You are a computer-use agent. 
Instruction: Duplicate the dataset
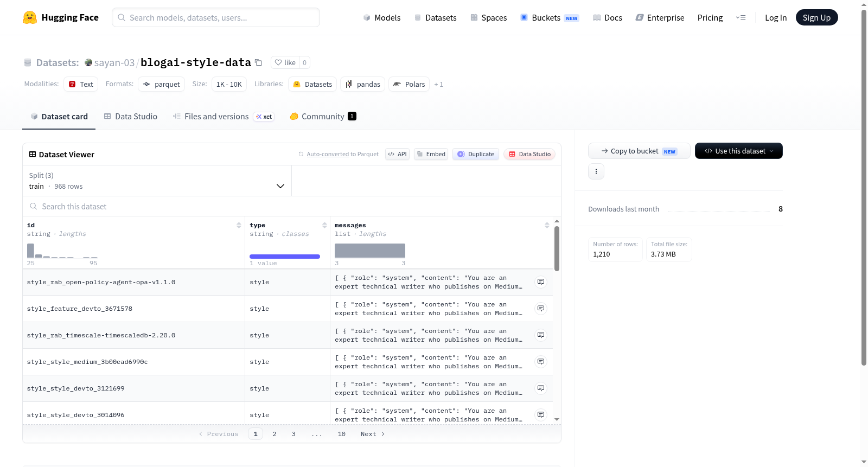tap(476, 154)
